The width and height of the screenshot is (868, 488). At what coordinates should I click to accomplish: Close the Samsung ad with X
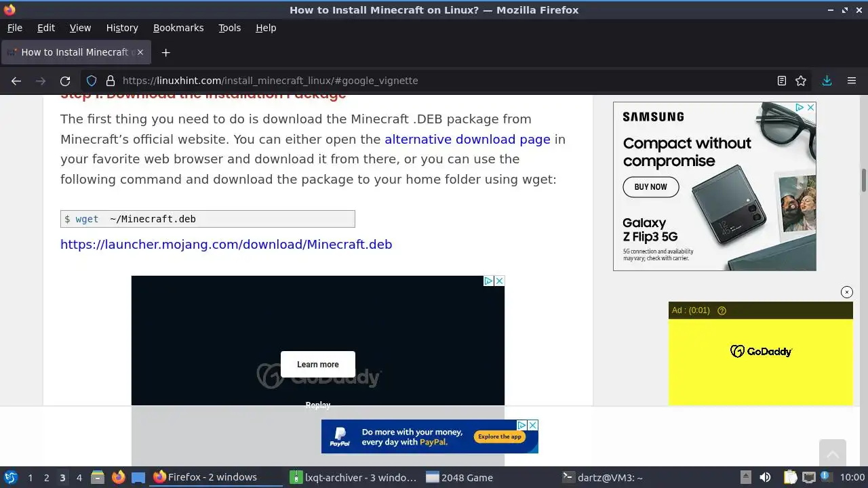click(810, 107)
